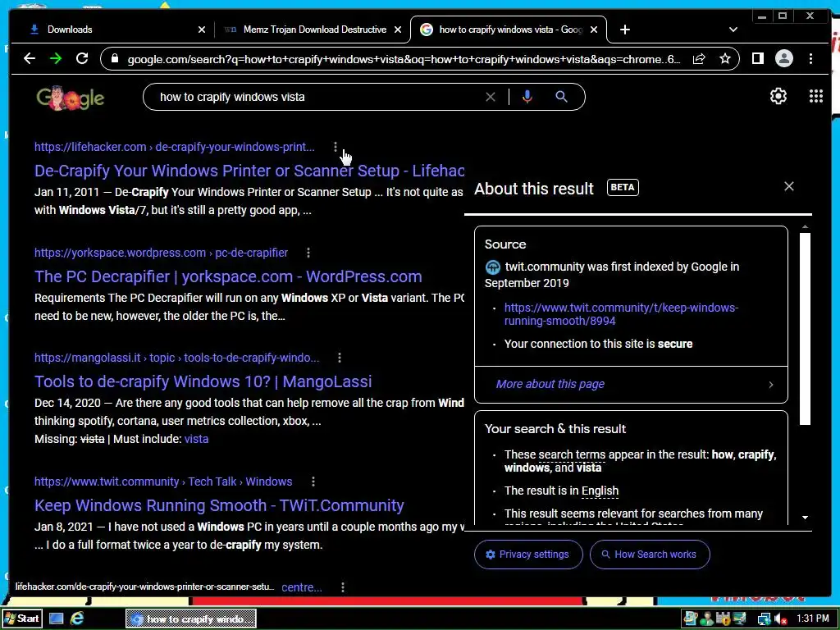View site security padlock info

coord(114,58)
